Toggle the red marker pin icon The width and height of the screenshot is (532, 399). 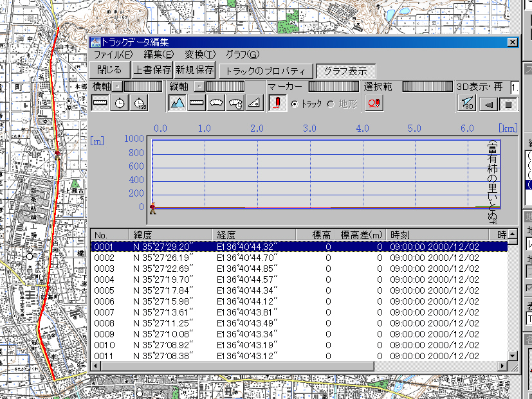tap(278, 103)
